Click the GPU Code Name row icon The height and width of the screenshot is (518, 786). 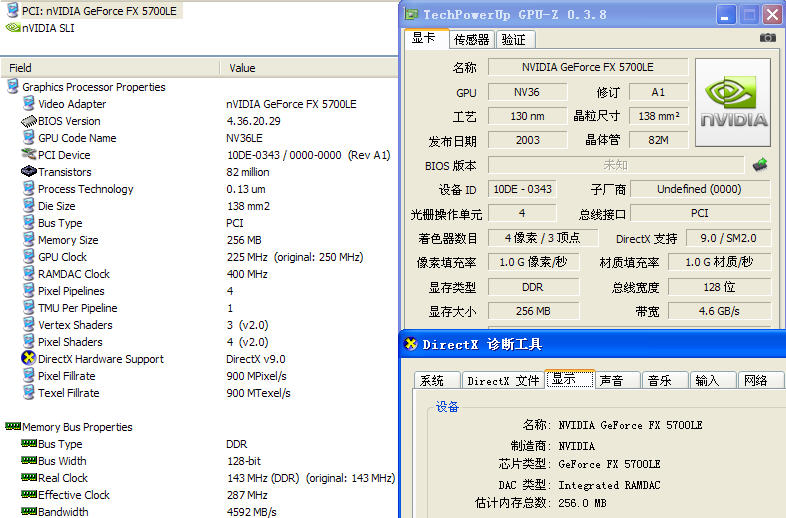(29, 137)
